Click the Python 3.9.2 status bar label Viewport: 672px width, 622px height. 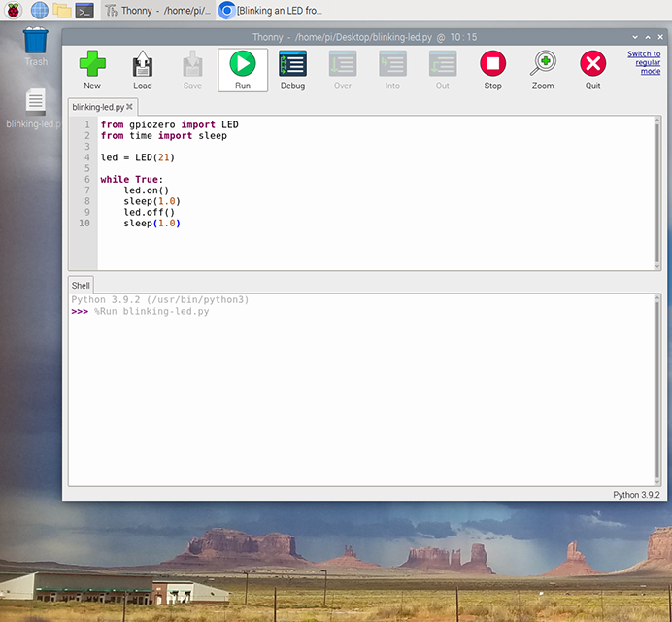pos(636,495)
